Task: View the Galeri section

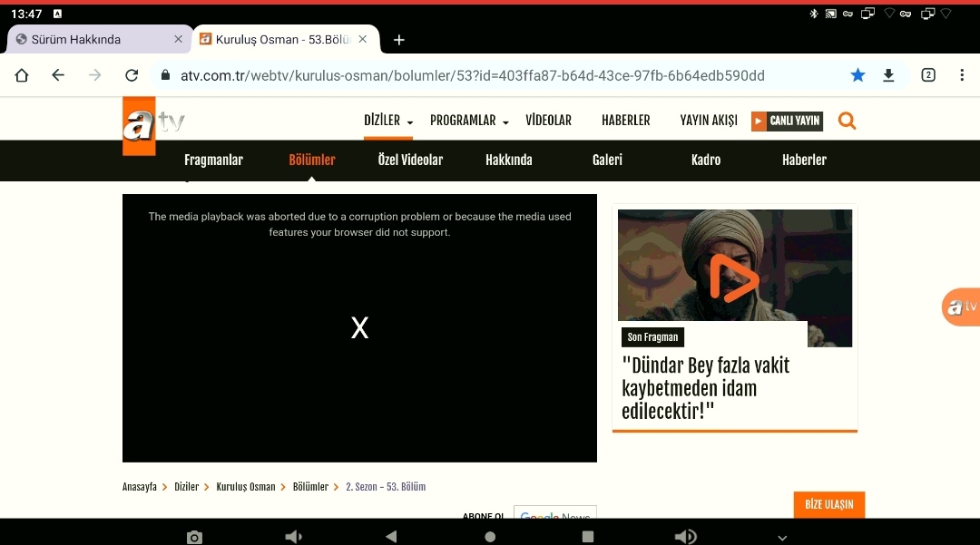Action: click(x=607, y=160)
